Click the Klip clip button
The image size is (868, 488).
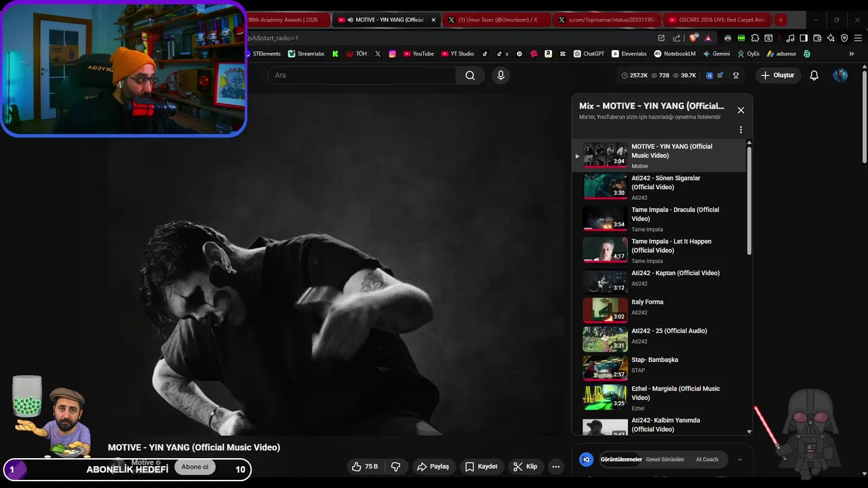526,466
